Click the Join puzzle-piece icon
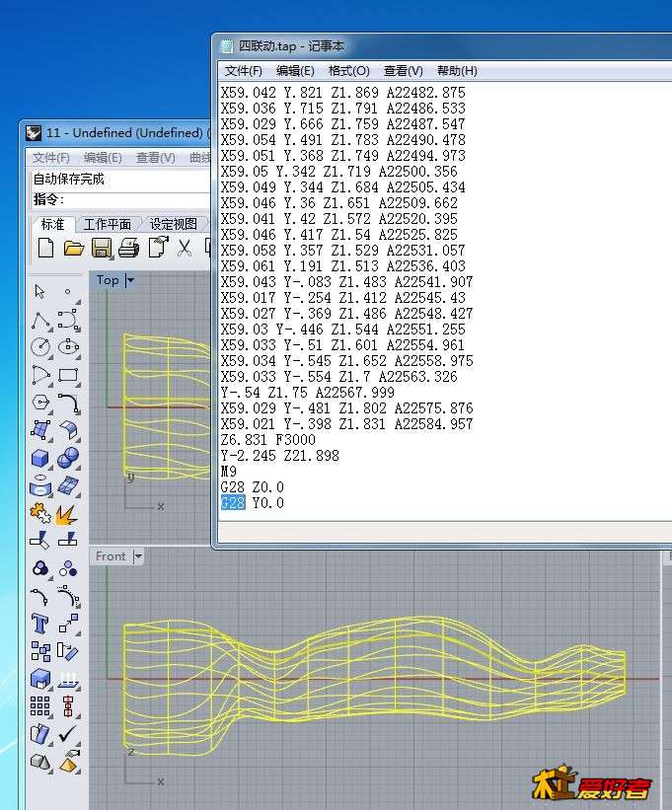 point(40,513)
